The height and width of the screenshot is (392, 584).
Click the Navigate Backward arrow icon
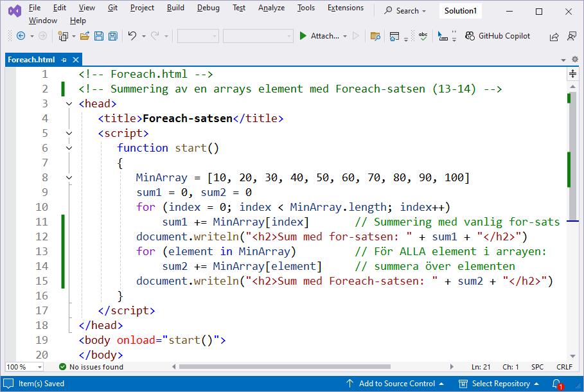[21, 37]
